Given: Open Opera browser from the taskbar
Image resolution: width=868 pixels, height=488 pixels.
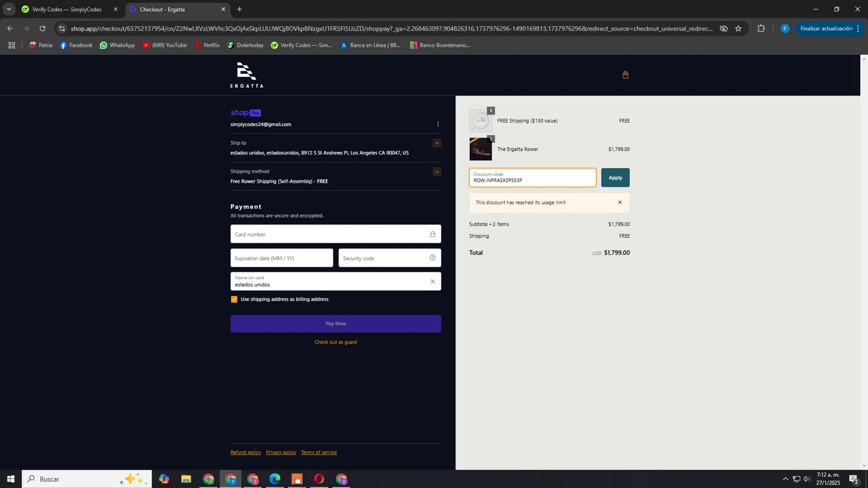Looking at the screenshot, I should (x=319, y=479).
